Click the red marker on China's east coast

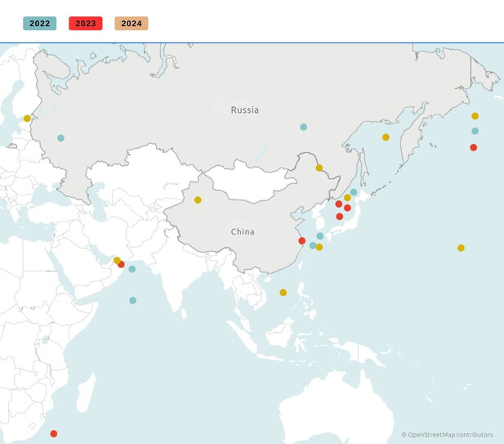[301, 240]
